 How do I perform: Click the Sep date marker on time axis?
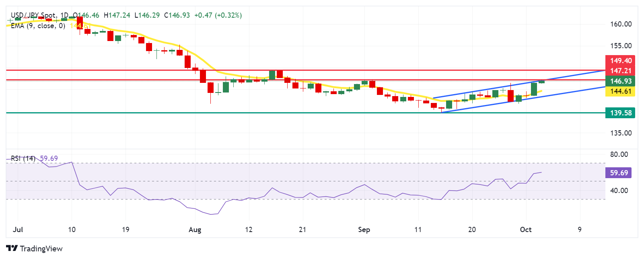(x=364, y=230)
